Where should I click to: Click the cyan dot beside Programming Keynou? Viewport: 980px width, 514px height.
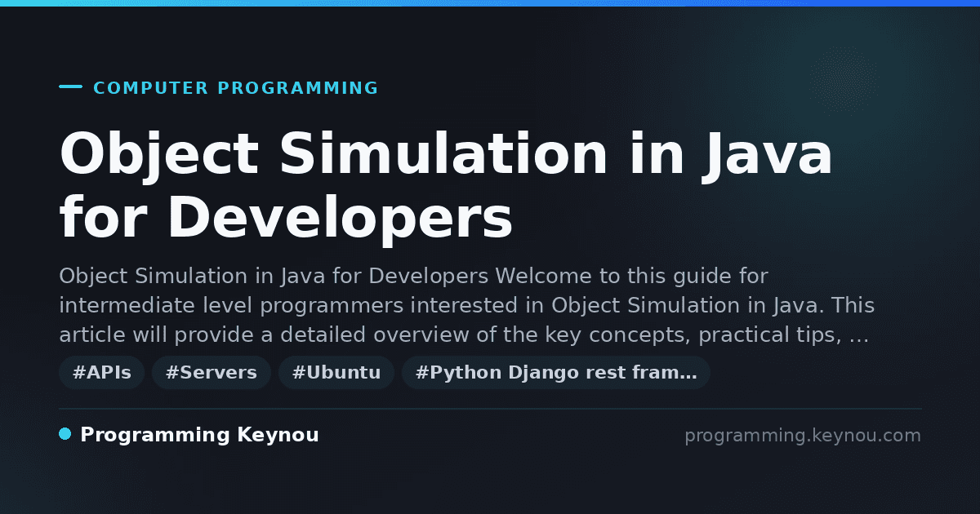[x=65, y=434]
